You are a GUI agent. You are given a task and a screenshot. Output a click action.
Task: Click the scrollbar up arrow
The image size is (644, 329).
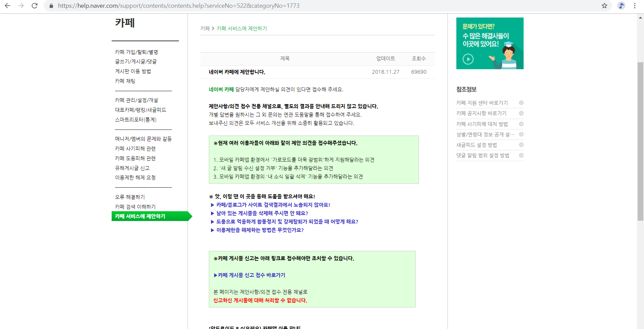pos(640,17)
